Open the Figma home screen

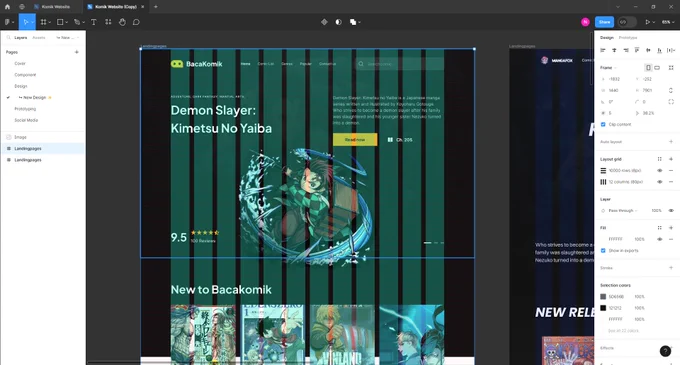pos(7,7)
